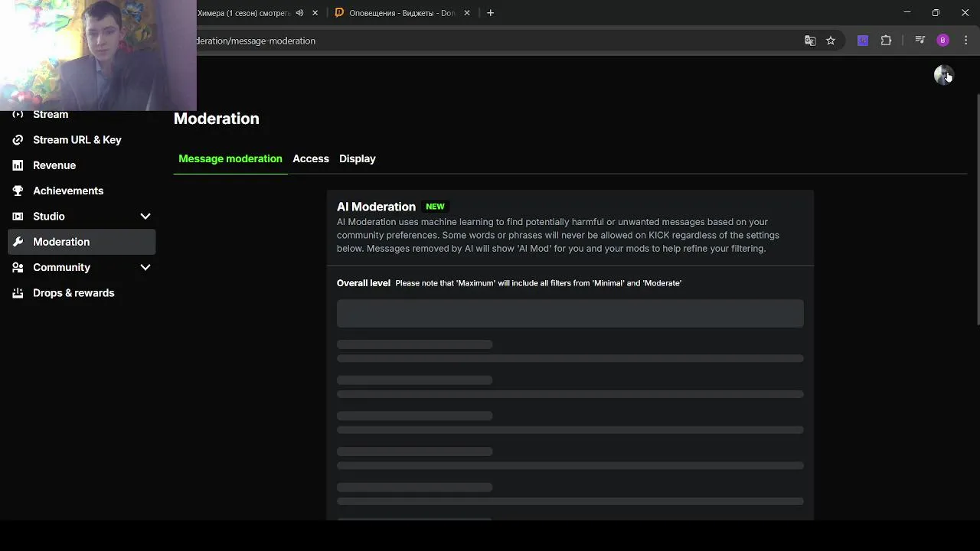Open the Kick profile avatar menu
This screenshot has width=980, height=551.
click(x=942, y=74)
